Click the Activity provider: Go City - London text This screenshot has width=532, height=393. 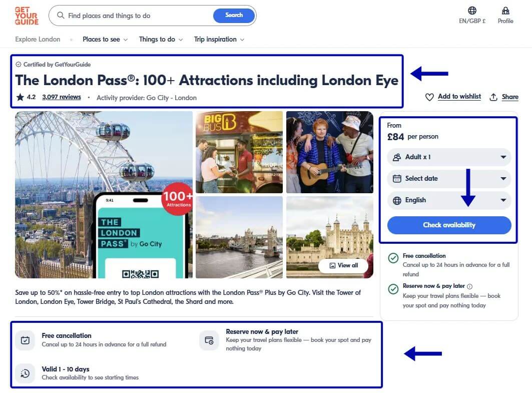coord(147,98)
